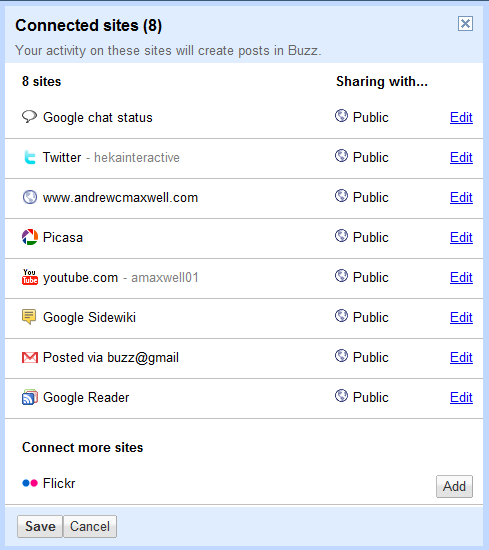Click the Picasa pinwheel icon
Image resolution: width=489 pixels, height=550 pixels.
(x=30, y=237)
